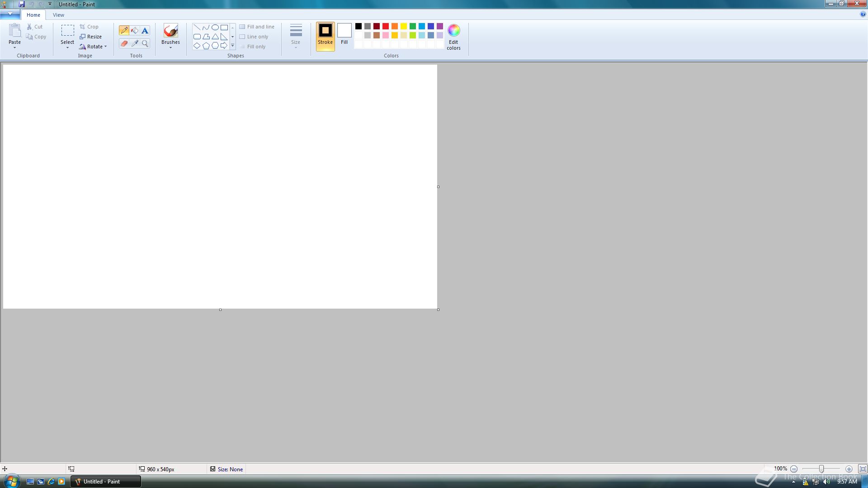
Task: Toggle the Stroke color selector
Action: pyautogui.click(x=325, y=36)
